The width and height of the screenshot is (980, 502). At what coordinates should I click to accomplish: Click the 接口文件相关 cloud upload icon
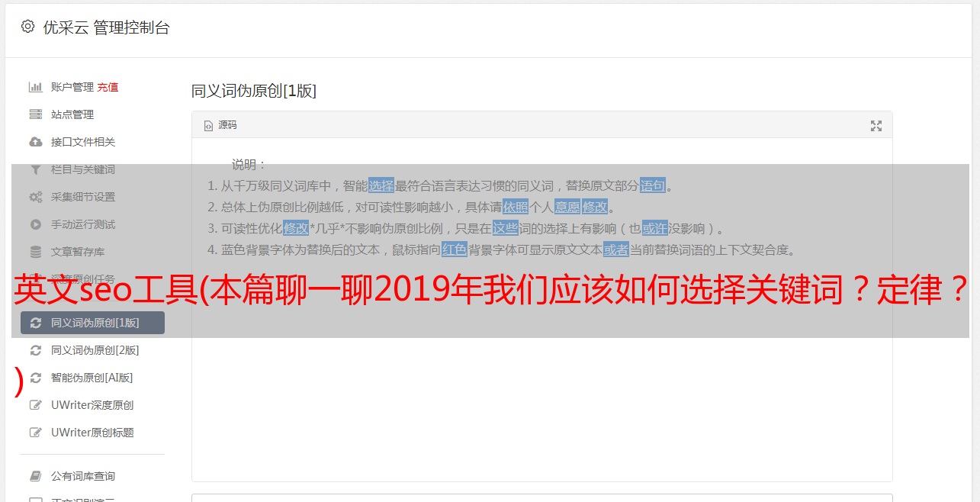[35, 142]
